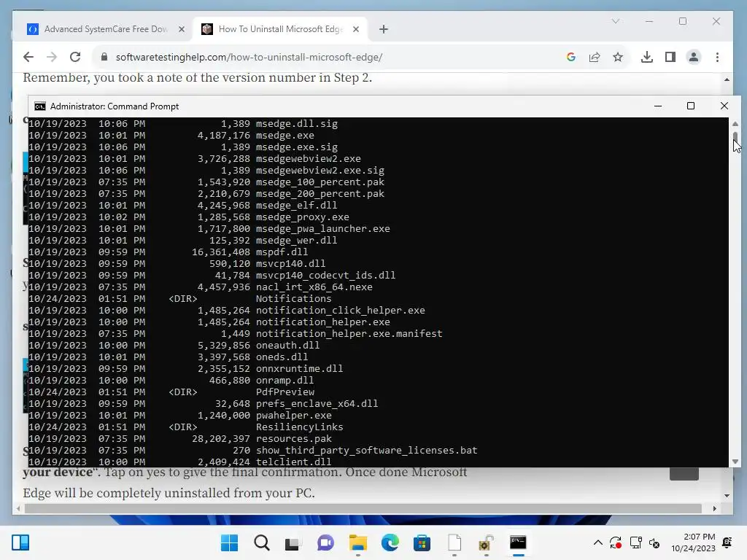
Task: Click the browser page scroll-up arrow
Action: pyautogui.click(x=727, y=79)
